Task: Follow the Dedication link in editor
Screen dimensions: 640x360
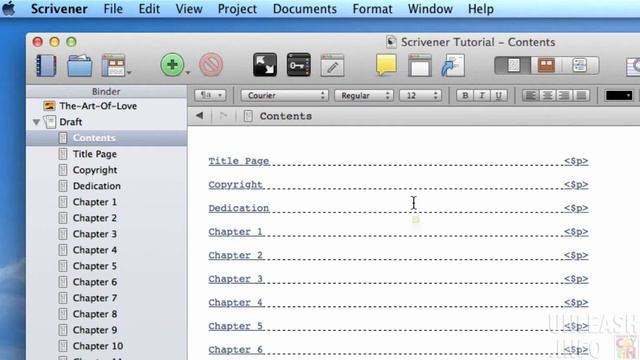Action: (x=239, y=208)
